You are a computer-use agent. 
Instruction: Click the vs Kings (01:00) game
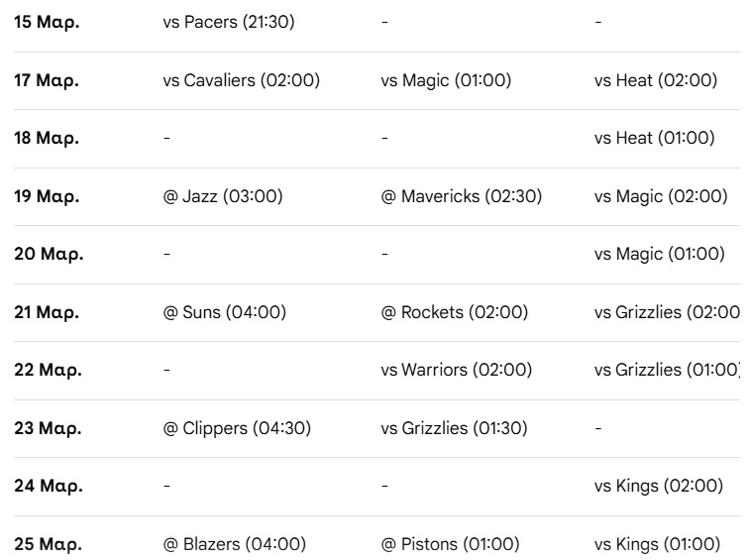point(657,544)
